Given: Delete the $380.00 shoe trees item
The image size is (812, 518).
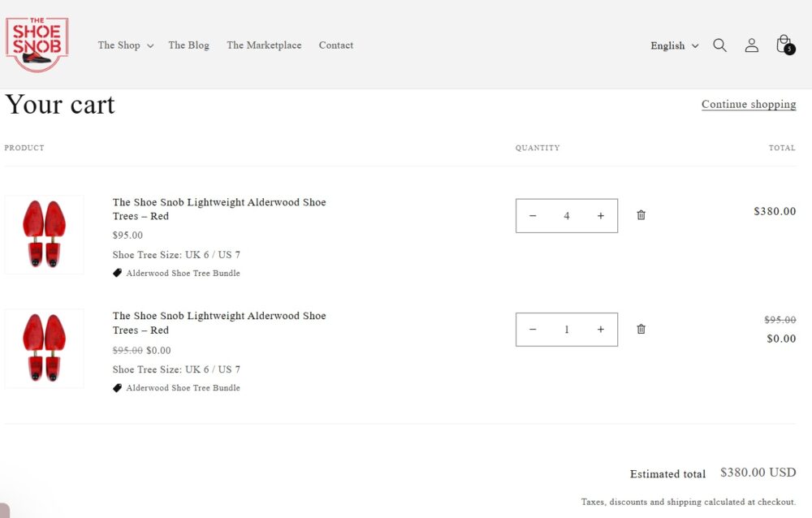Looking at the screenshot, I should click(641, 215).
